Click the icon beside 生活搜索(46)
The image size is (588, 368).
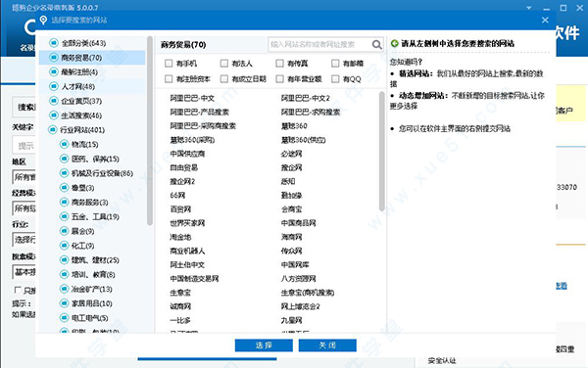tap(54, 115)
